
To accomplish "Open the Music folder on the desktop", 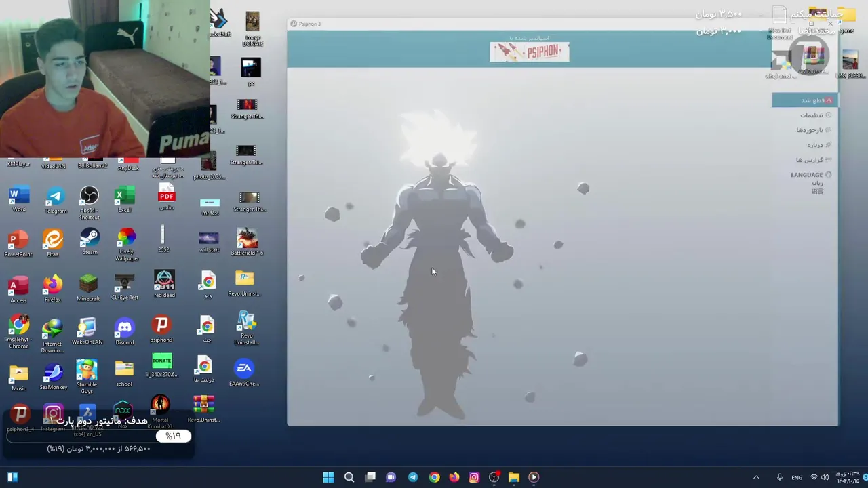I will tap(18, 378).
